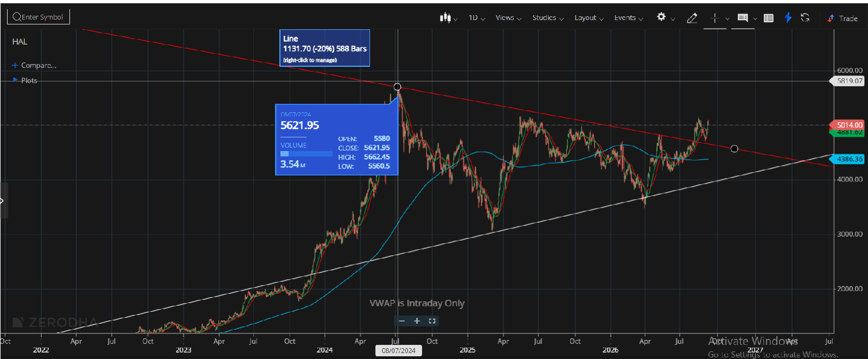
Task: Open the Views menu
Action: pos(508,18)
